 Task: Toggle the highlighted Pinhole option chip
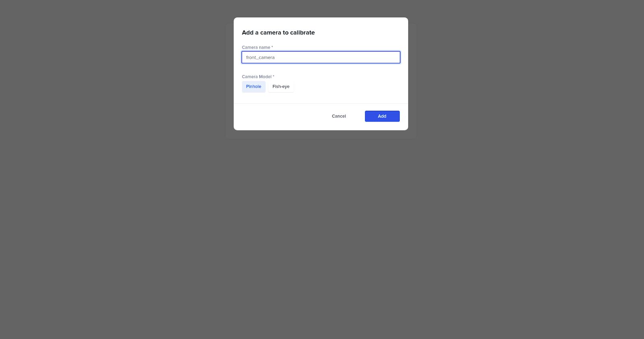254,87
